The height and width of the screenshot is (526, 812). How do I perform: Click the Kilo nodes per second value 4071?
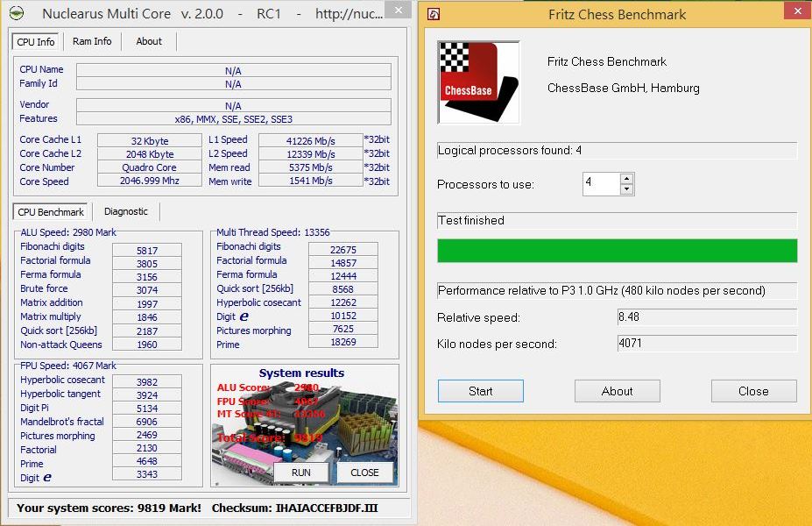pos(707,343)
